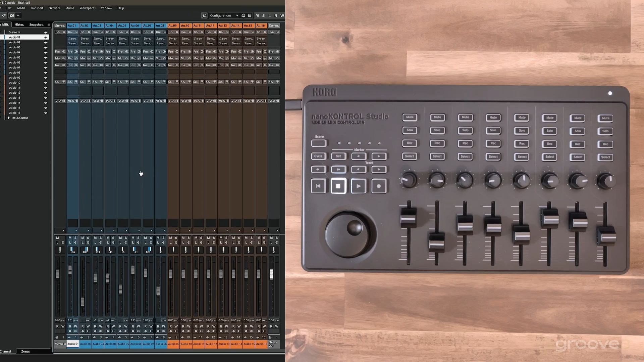Solo the Audio 02 channel
The image size is (644, 362).
tap(88, 238)
